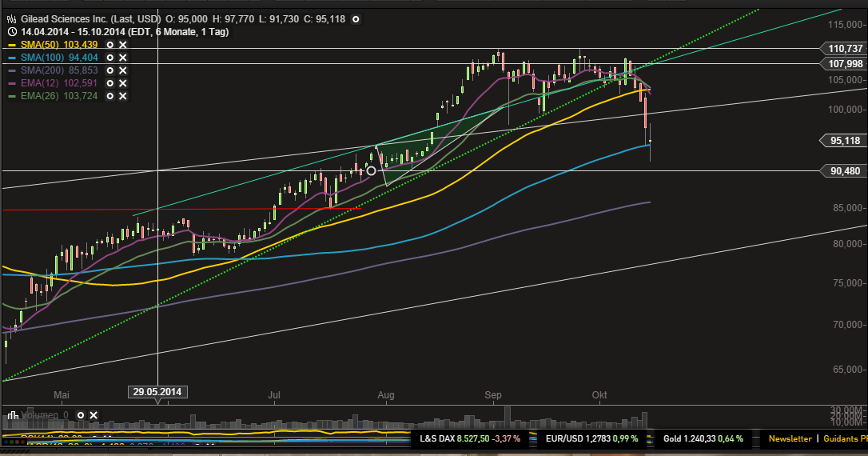Select the 110,737 horizontal price line label
This screenshot has width=868, height=456.
pos(845,49)
